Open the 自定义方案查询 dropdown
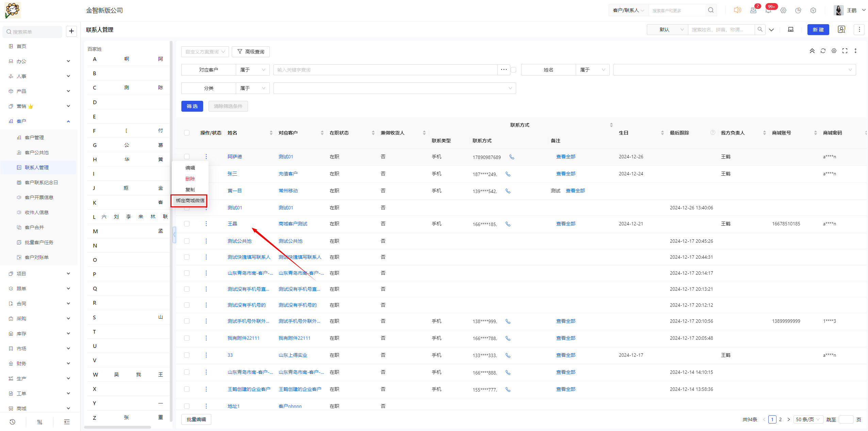The width and height of the screenshot is (868, 431). point(205,52)
